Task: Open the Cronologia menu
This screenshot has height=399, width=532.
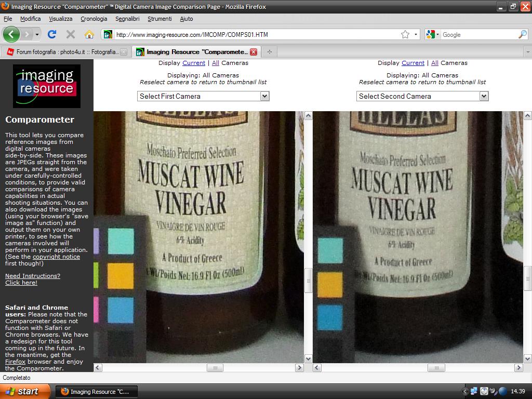Action: pos(94,19)
